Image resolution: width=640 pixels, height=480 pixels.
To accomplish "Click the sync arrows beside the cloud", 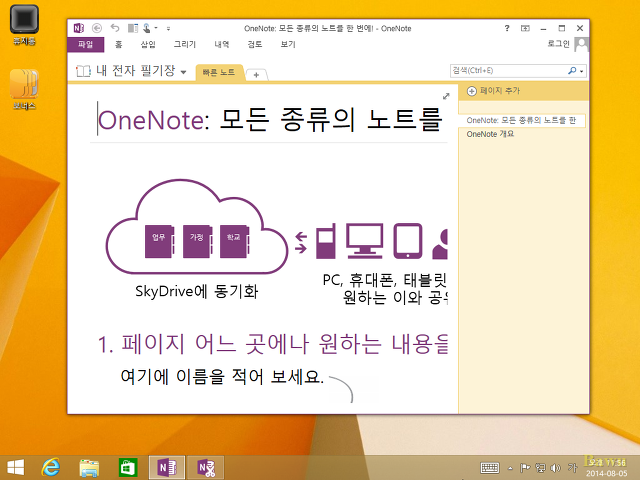I will (x=301, y=242).
